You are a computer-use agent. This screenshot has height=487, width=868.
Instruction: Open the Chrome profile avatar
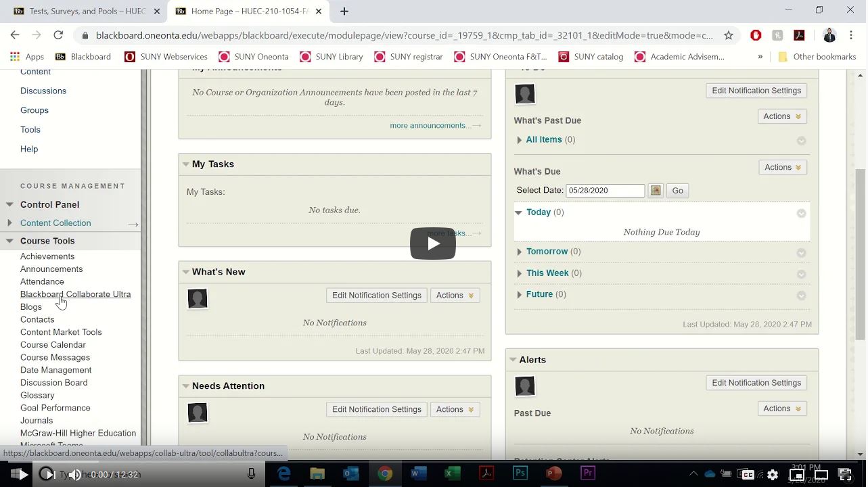829,35
